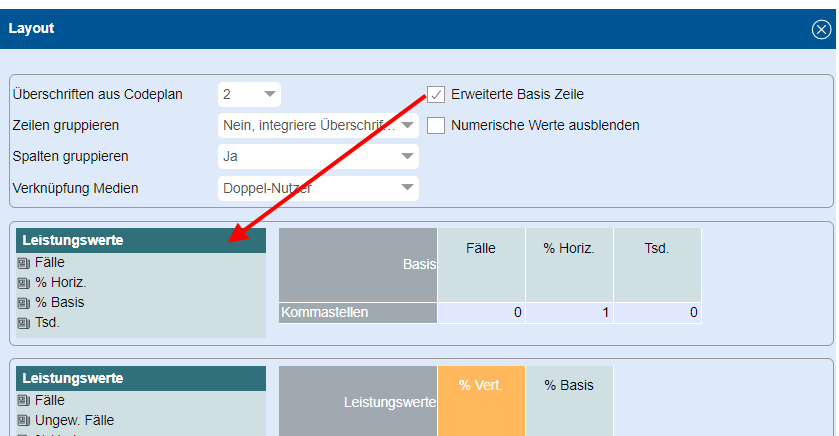Open the Verknüpfung Medien dropdown

[x=318, y=188]
